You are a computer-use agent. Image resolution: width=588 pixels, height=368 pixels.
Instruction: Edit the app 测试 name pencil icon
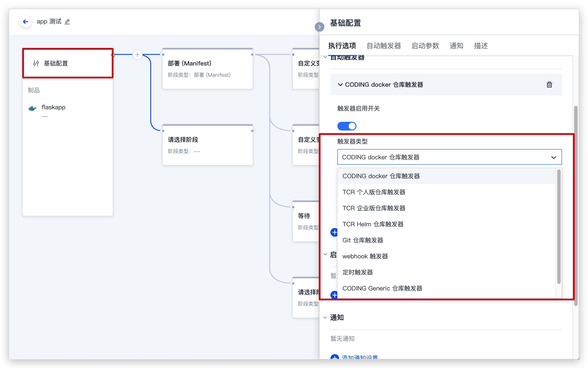67,22
